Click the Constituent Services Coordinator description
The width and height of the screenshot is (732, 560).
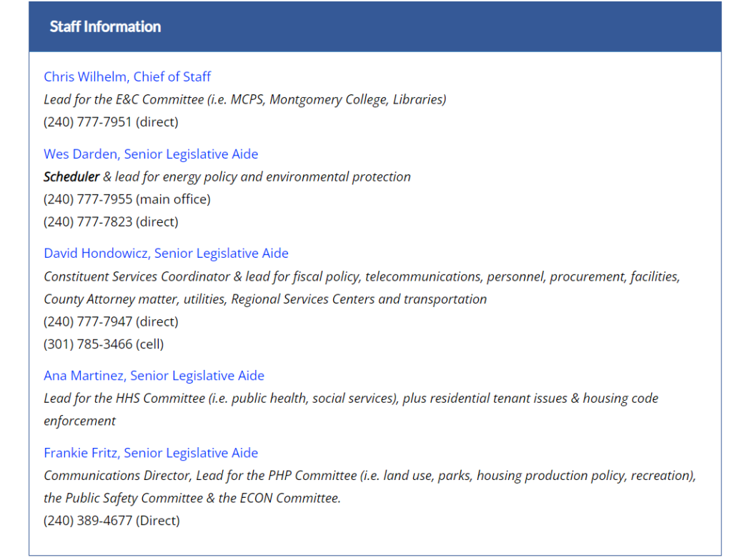pos(362,276)
